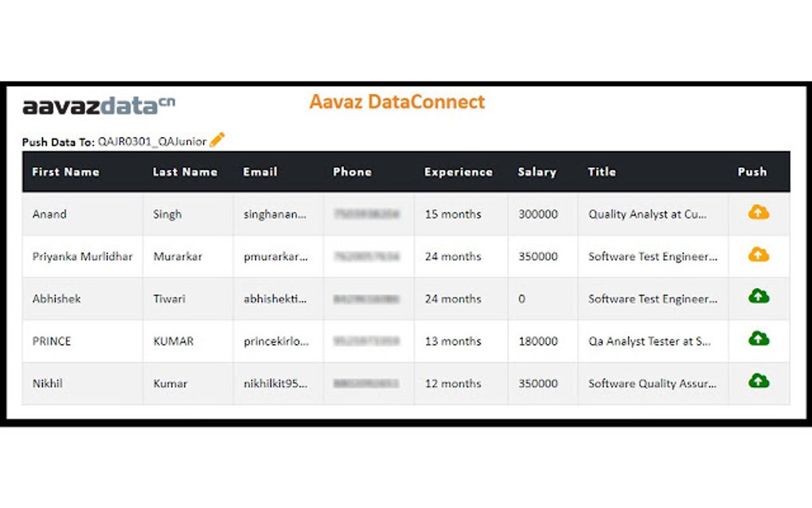Sort by Title column header
The image size is (812, 508).
point(602,172)
